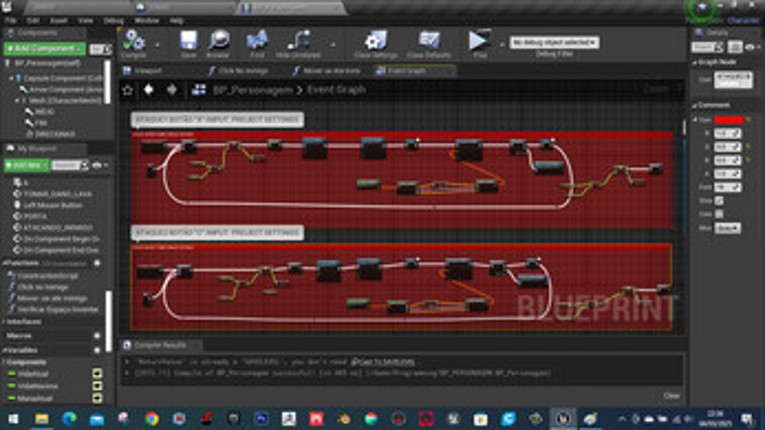Toggle the Color Bubble checkbox
Screen dimensions: 765x430
[719, 213]
